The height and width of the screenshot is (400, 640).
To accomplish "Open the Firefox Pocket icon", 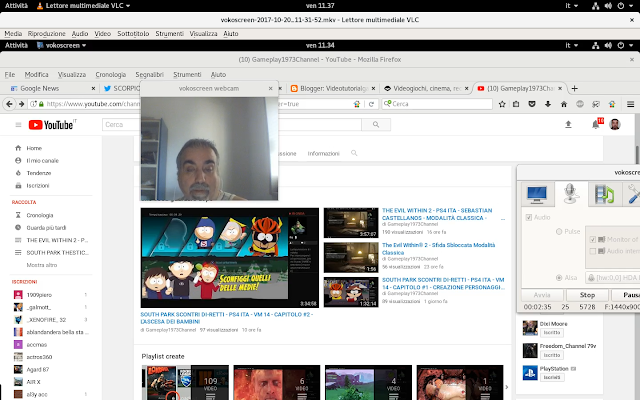I will [x=532, y=104].
